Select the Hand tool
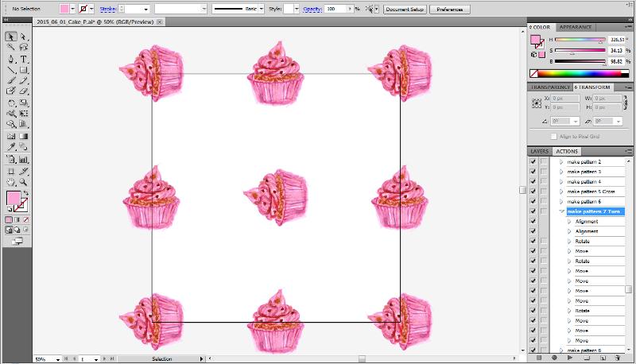The height and width of the screenshot is (364, 636). tap(11, 182)
